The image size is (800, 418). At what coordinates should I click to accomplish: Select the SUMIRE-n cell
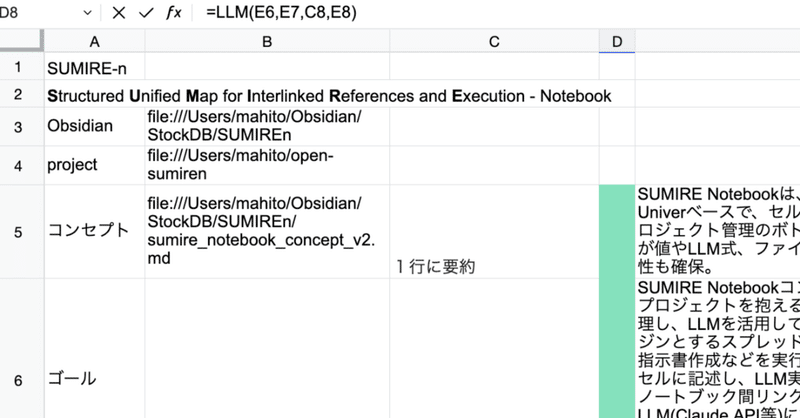[x=94, y=69]
